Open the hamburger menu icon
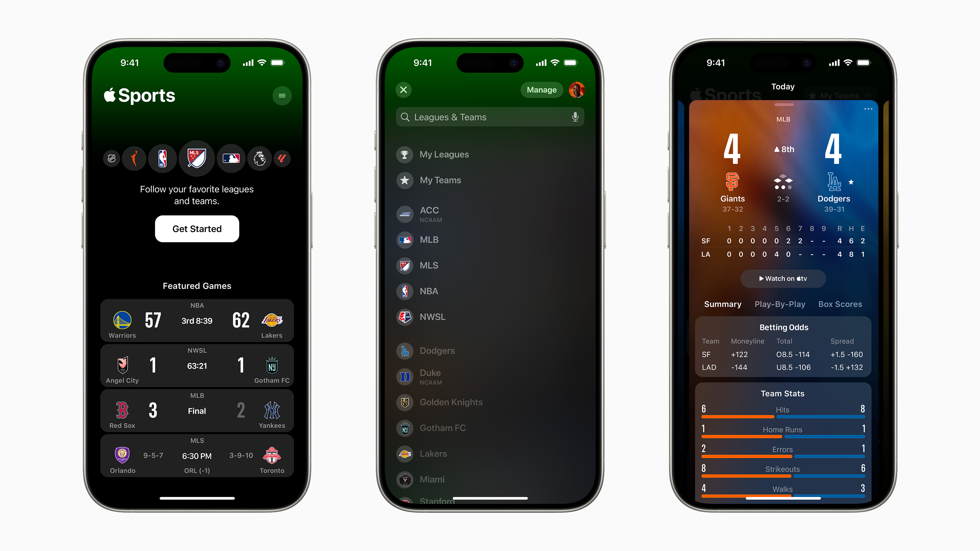 click(x=281, y=96)
